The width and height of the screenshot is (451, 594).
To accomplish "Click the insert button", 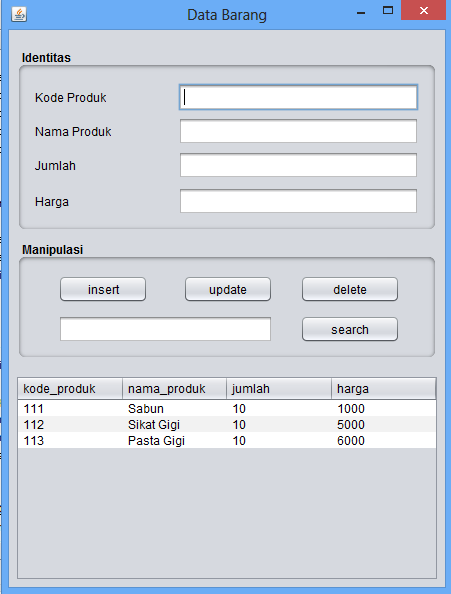I will click(103, 289).
